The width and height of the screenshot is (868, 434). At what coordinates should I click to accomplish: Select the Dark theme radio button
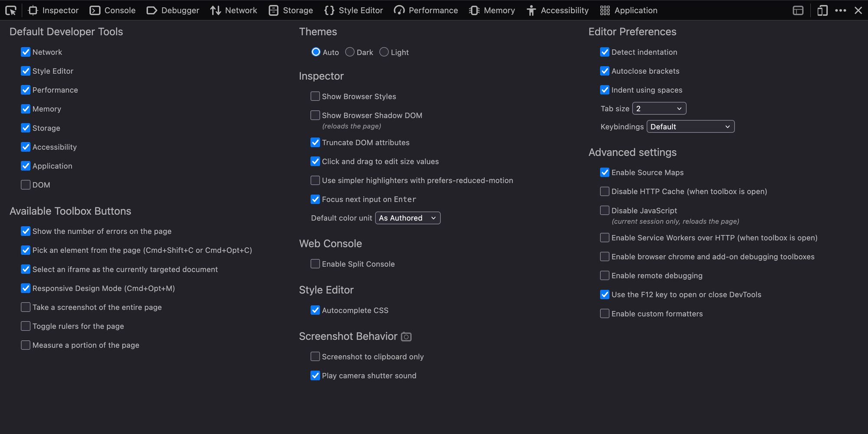349,52
